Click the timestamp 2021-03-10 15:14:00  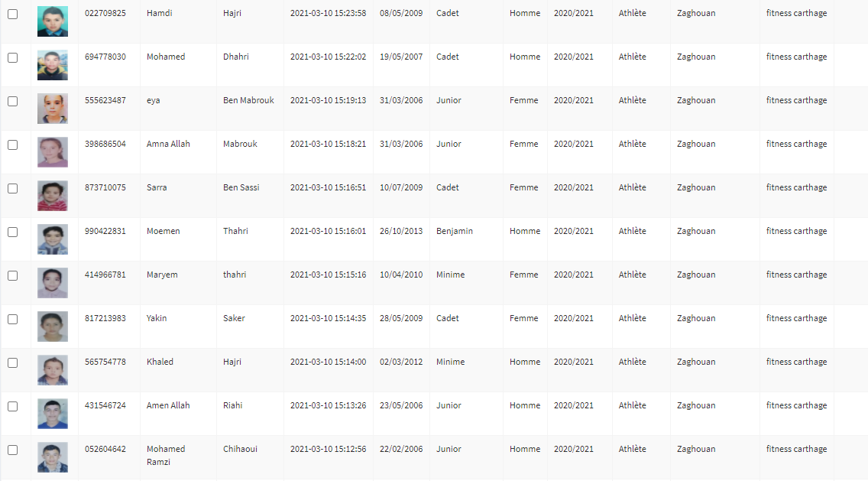tap(328, 362)
